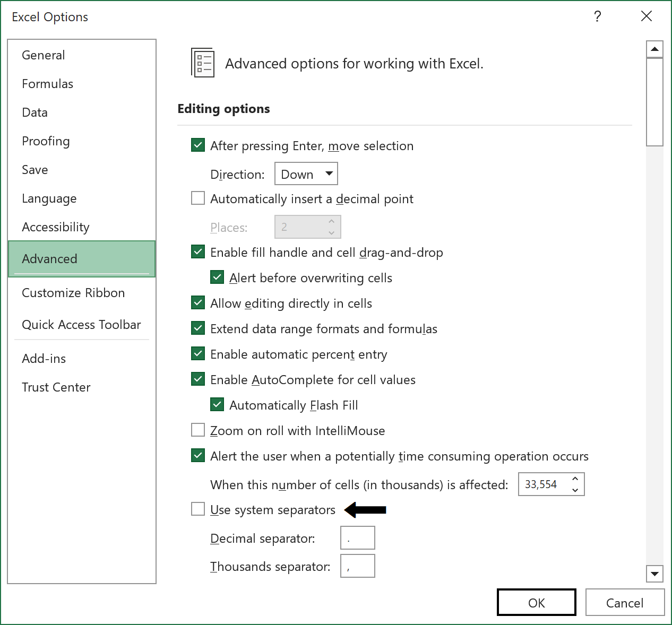Decrease number of cells affected value
Image resolution: width=672 pixels, height=625 pixels.
[575, 490]
